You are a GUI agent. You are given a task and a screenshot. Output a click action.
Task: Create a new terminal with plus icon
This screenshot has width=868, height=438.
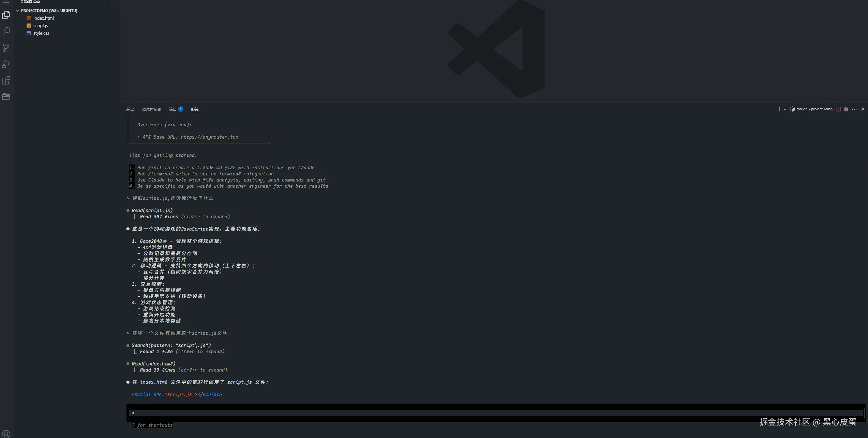pos(779,109)
